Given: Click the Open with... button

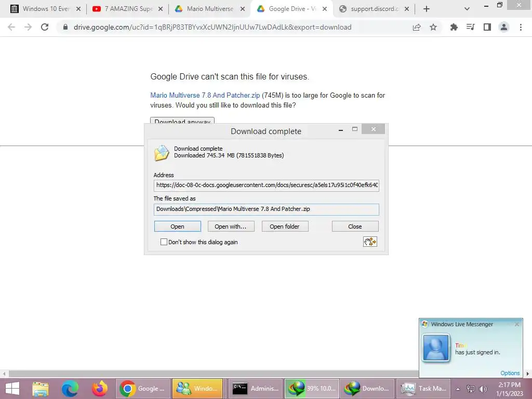Looking at the screenshot, I should pos(231,227).
